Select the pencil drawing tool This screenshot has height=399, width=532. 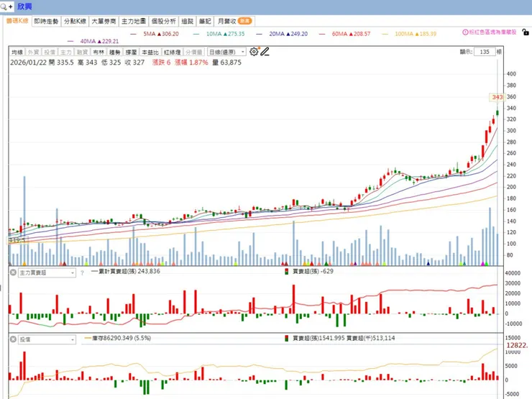[x=265, y=52]
